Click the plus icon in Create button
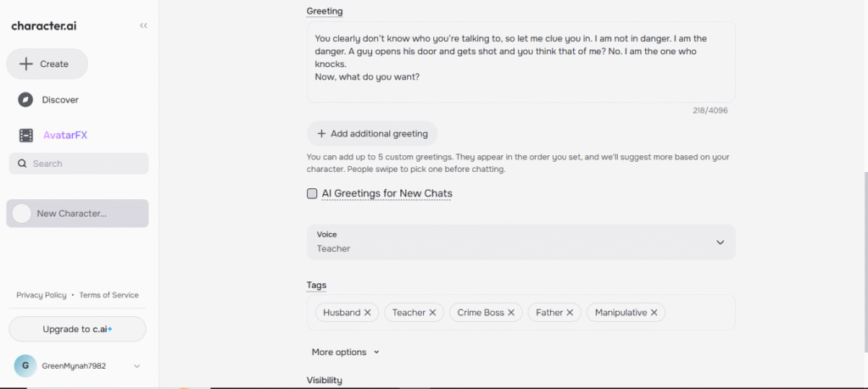The image size is (868, 389). [26, 64]
